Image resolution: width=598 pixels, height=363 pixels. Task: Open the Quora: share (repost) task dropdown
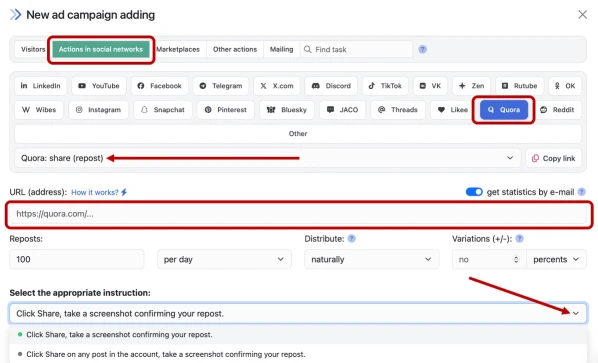267,158
